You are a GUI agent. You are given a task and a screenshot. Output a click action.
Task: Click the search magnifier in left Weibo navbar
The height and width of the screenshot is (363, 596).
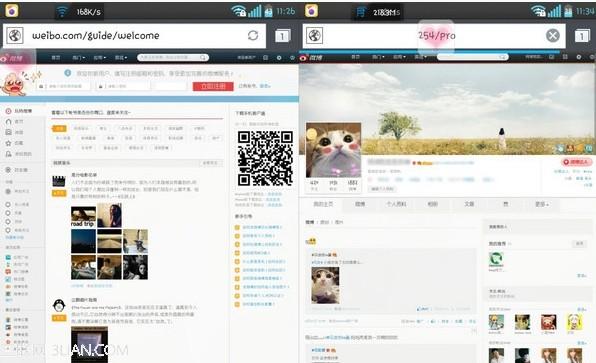[203, 58]
